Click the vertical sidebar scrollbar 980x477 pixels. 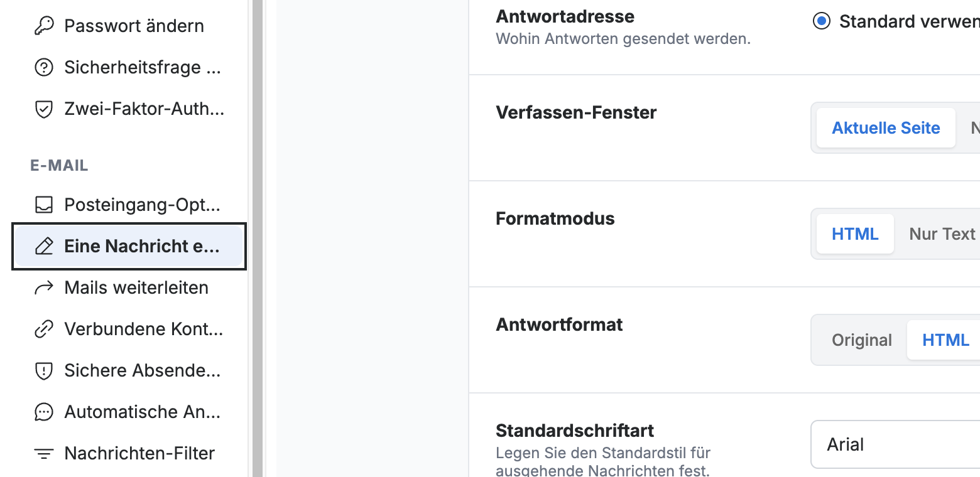258,238
